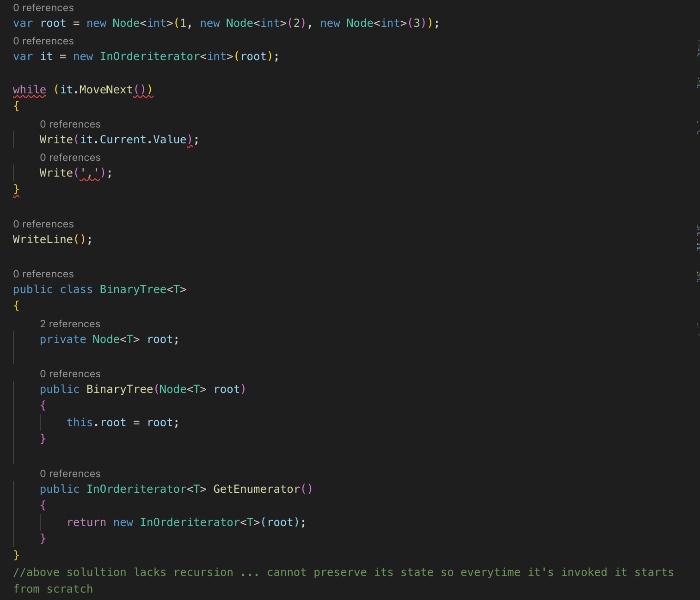Open references lens above WriteLine() call
700x600 pixels.
pyautogui.click(x=43, y=224)
